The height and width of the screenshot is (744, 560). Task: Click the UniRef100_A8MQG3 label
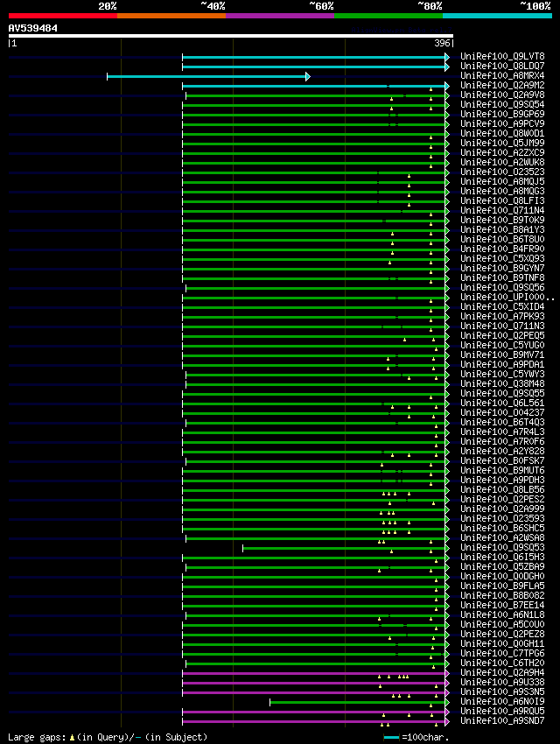click(502, 191)
